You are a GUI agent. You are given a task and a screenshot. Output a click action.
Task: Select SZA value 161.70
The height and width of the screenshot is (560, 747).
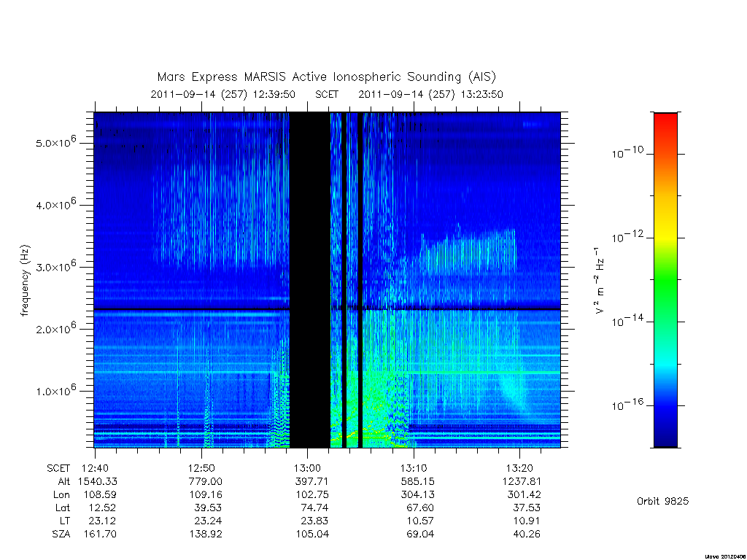[x=100, y=534]
